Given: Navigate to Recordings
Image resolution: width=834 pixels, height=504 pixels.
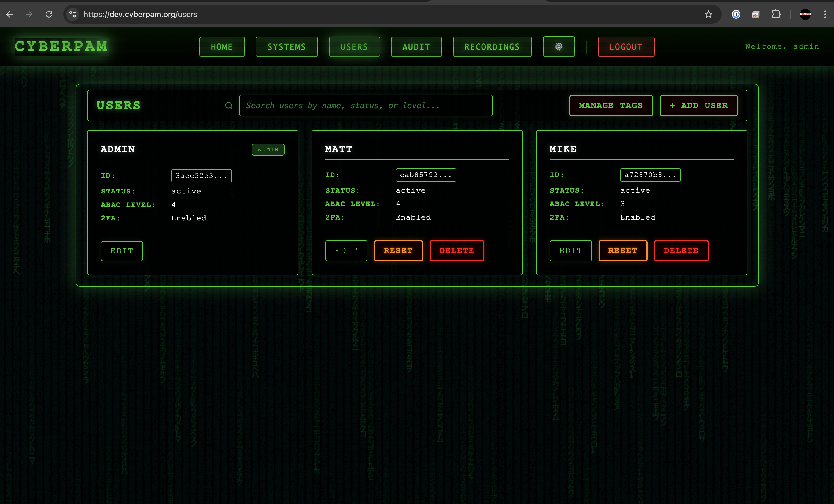Looking at the screenshot, I should [x=492, y=47].
